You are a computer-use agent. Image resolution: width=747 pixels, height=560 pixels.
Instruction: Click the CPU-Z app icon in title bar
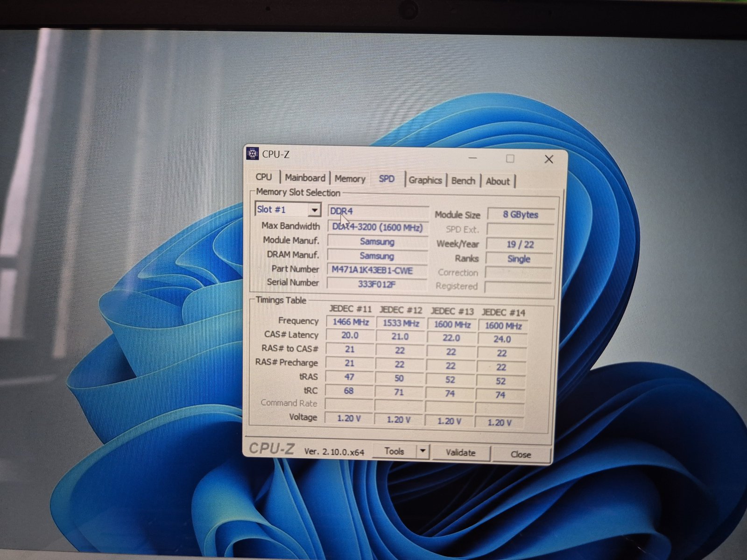pyautogui.click(x=252, y=154)
